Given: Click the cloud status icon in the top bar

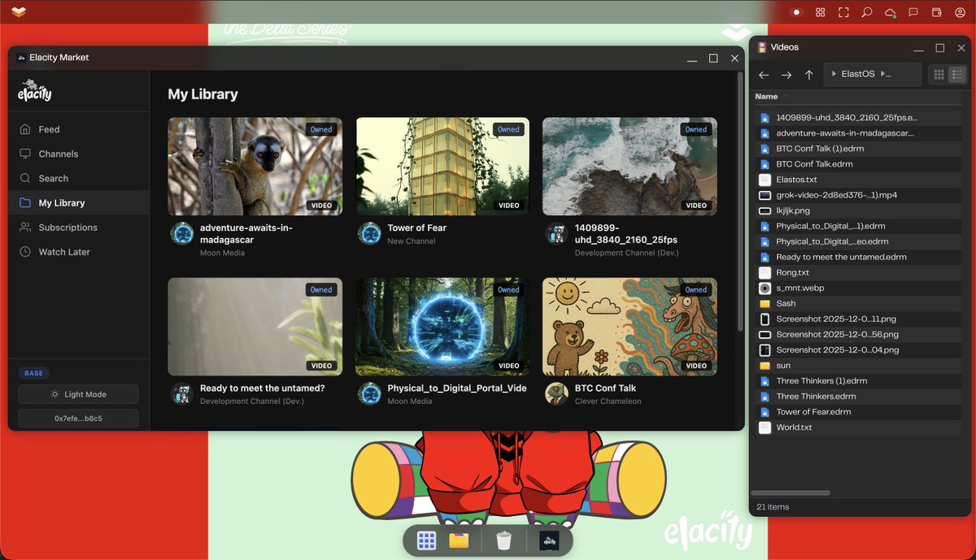Looking at the screenshot, I should (x=891, y=12).
